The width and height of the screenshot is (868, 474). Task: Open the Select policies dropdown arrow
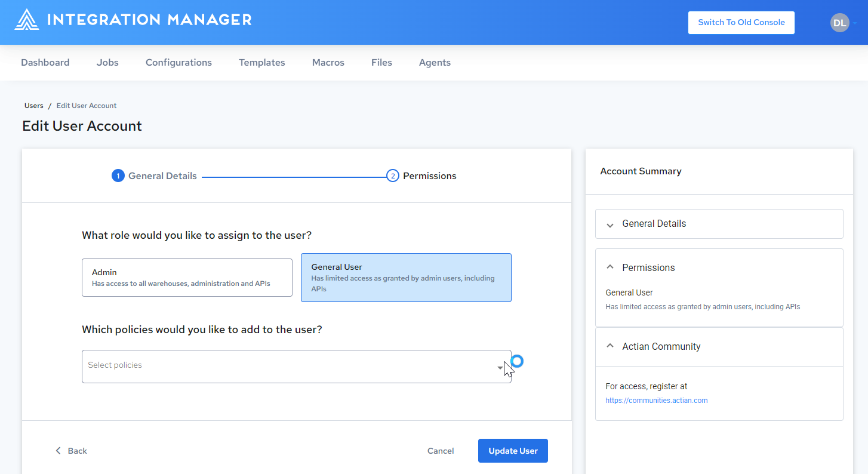tap(500, 368)
